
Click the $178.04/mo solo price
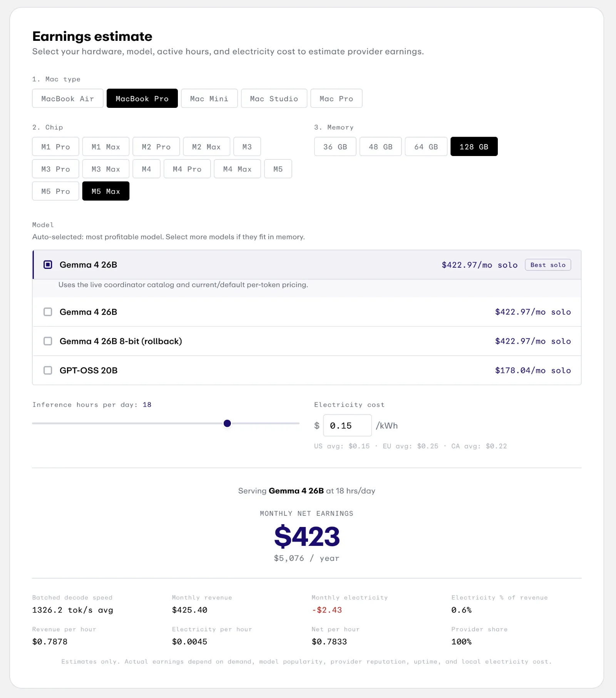click(533, 371)
